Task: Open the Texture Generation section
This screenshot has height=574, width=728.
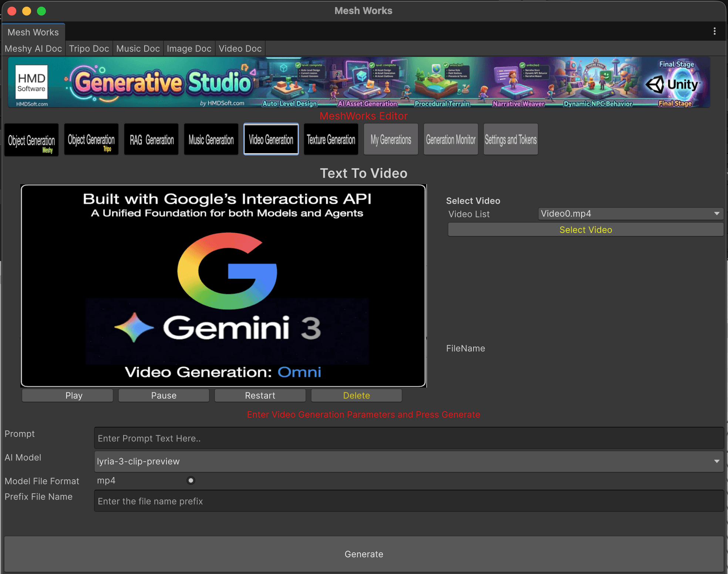Action: click(x=331, y=139)
